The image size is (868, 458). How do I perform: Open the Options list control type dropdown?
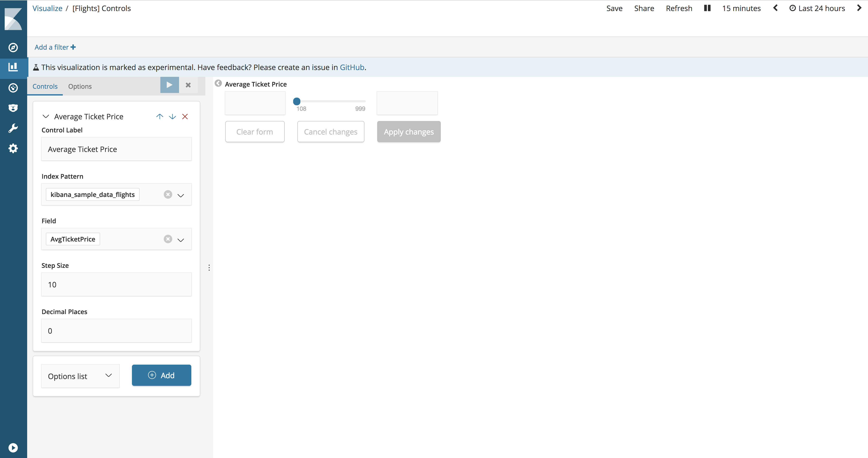pyautogui.click(x=80, y=375)
